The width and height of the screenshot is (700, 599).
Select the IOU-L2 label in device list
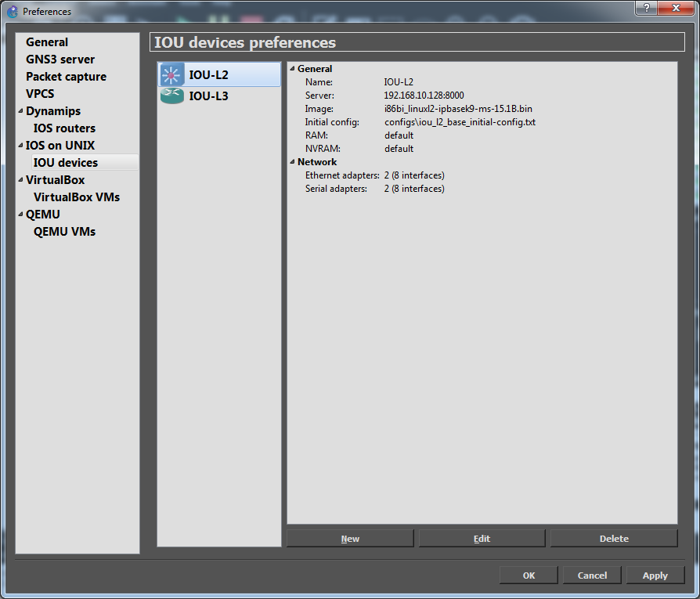(x=208, y=75)
